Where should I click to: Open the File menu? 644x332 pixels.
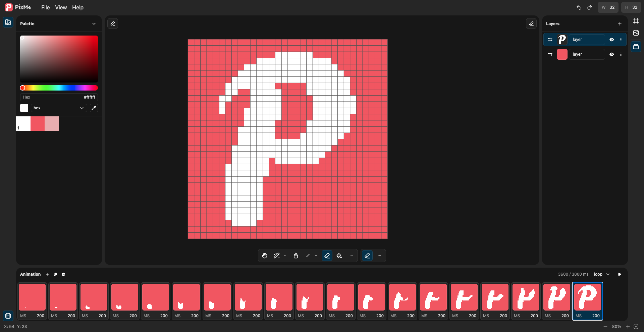coord(46,7)
